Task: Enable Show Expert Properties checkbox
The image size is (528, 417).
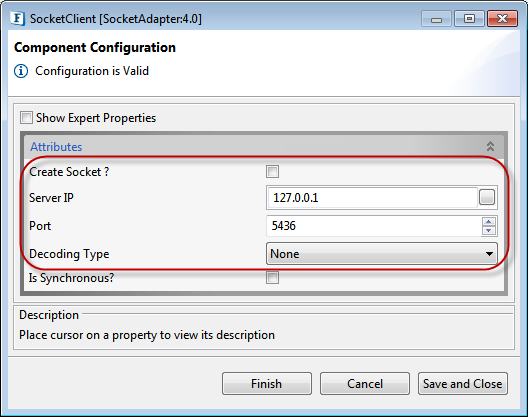Action: [26, 118]
